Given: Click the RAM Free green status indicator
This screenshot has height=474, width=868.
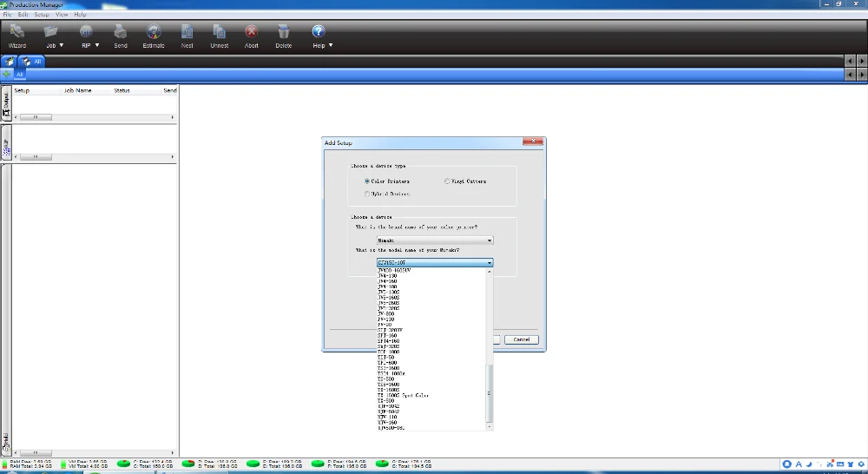Looking at the screenshot, I should point(5,464).
